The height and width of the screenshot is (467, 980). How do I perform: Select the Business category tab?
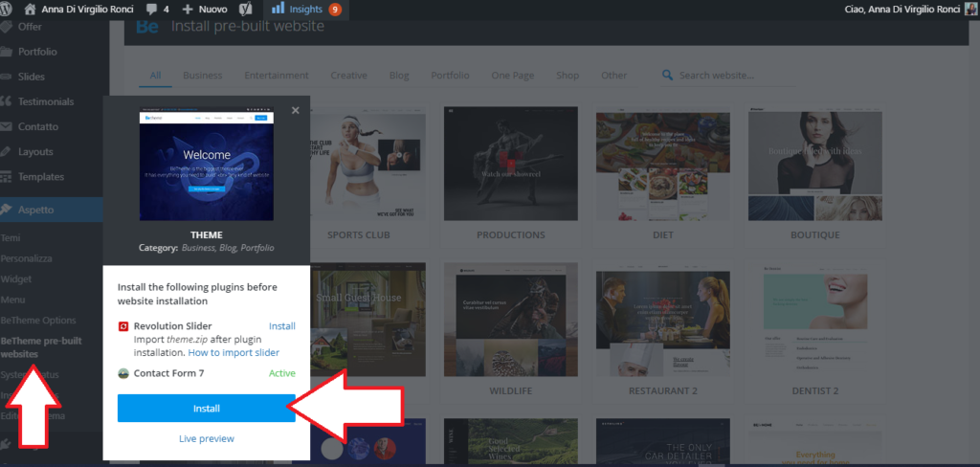click(x=203, y=75)
